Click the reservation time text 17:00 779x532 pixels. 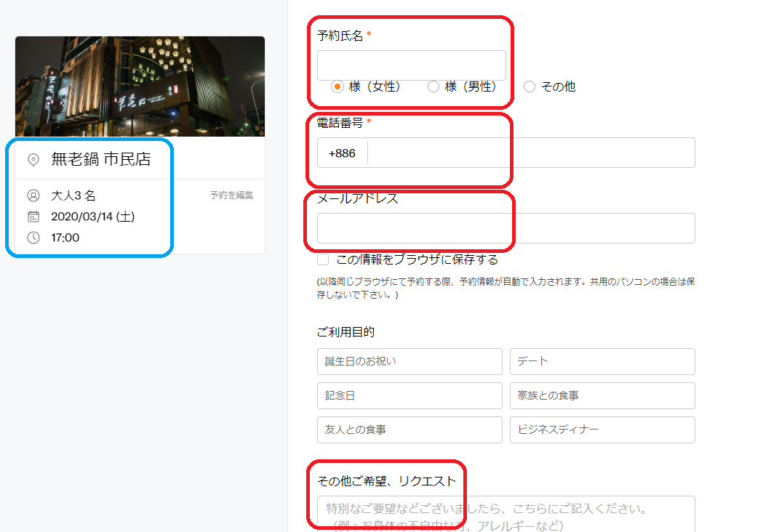65,238
